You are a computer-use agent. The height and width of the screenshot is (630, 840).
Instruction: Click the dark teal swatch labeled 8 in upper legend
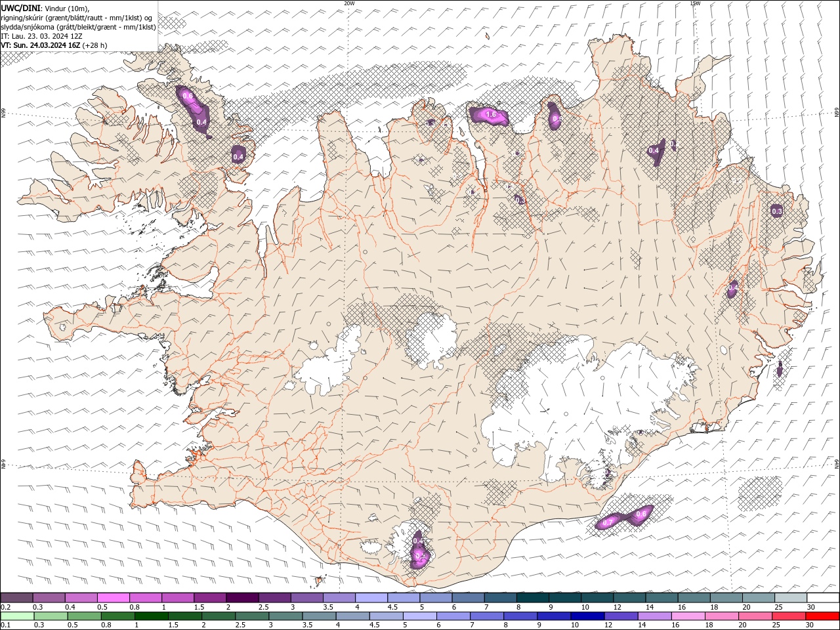click(532, 598)
